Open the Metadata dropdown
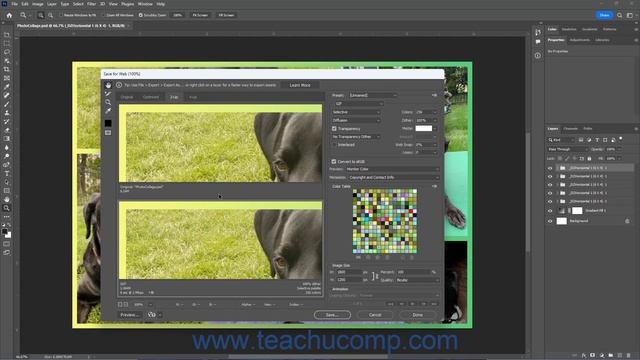640x360 pixels. pos(393,178)
